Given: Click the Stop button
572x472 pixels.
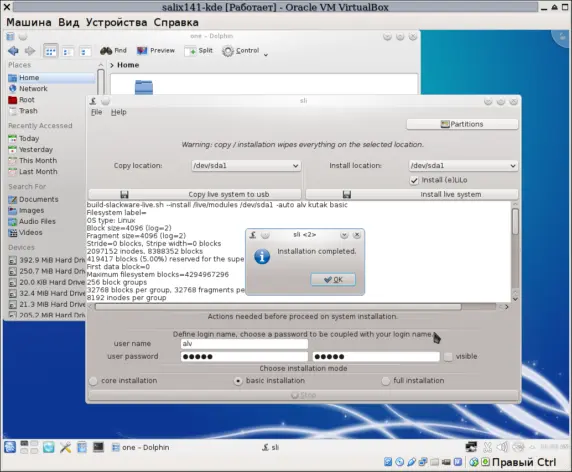Looking at the screenshot, I should click(303, 395).
